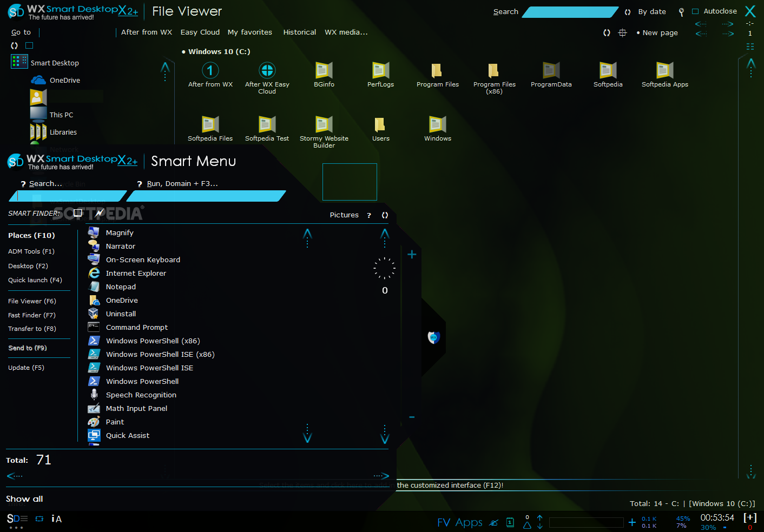Click the shield icon beside the Smart Menu
Image resolution: width=764 pixels, height=532 pixels.
click(x=433, y=337)
